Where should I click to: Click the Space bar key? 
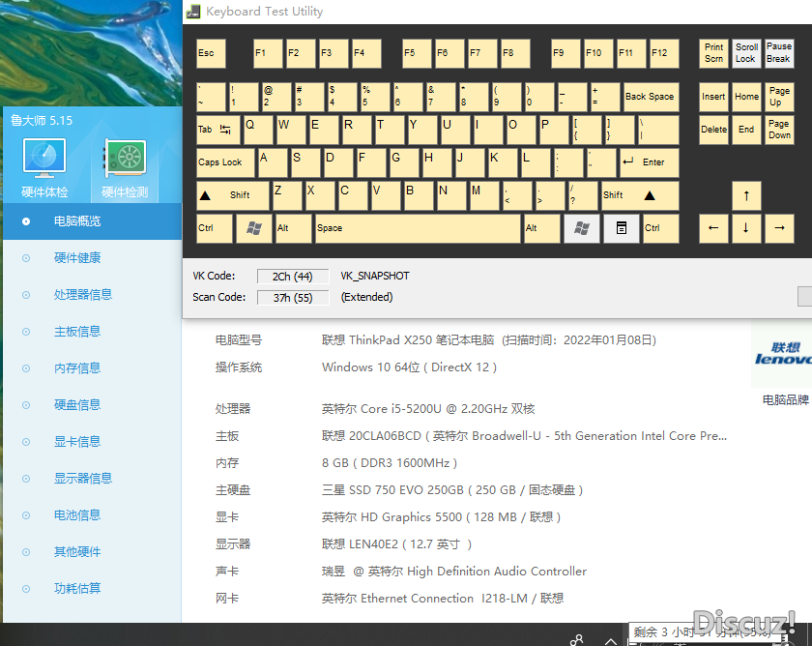pyautogui.click(x=417, y=228)
